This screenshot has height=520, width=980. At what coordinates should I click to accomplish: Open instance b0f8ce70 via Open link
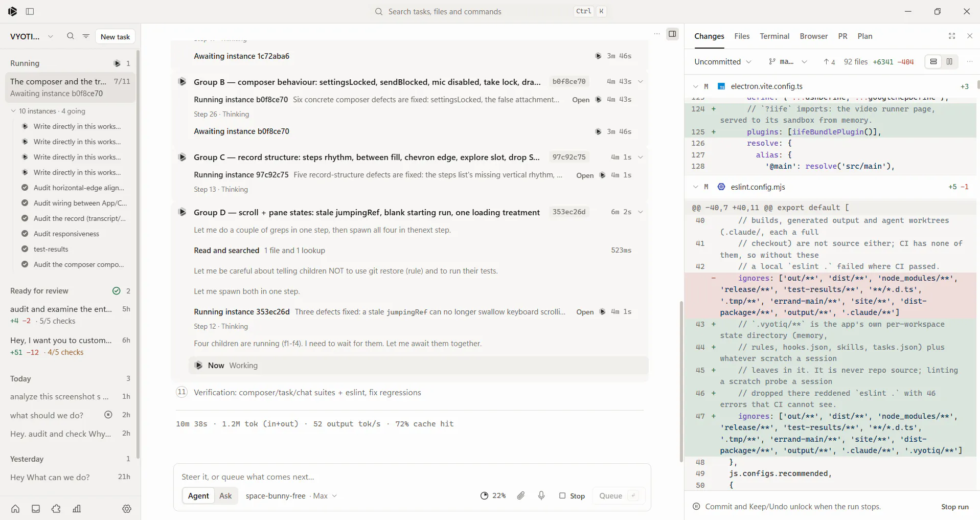[x=581, y=100]
